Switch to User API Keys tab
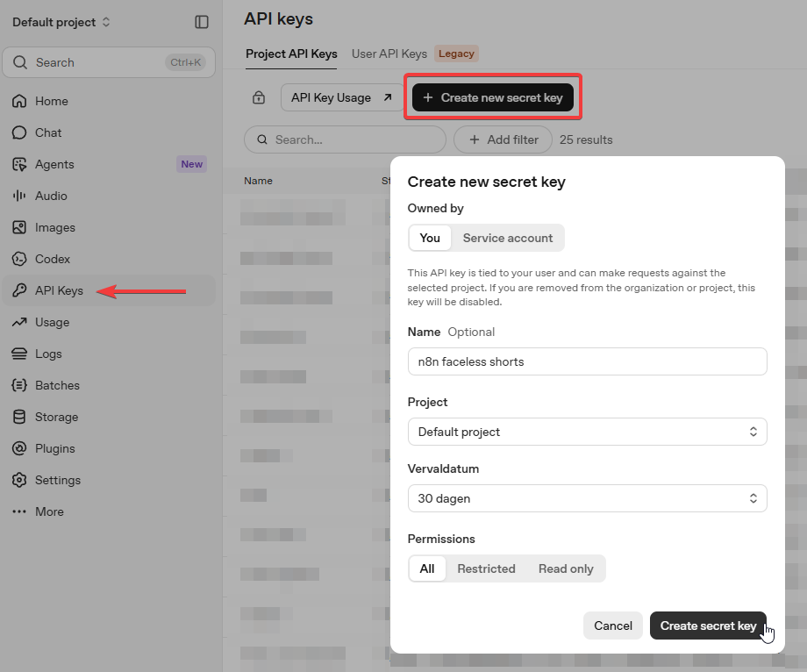 tap(389, 54)
